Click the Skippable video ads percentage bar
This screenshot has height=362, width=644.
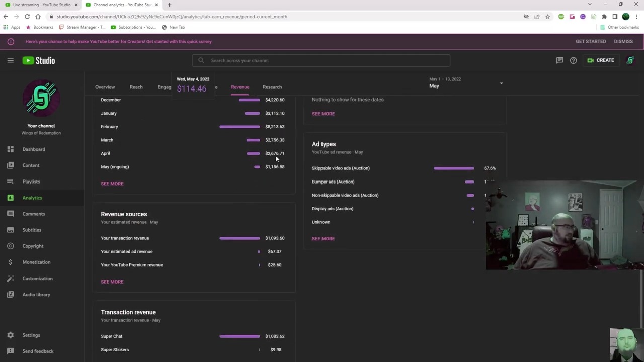point(454,168)
